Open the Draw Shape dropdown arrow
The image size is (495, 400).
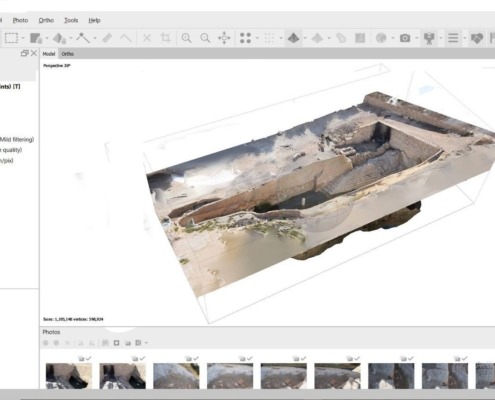coord(71,38)
